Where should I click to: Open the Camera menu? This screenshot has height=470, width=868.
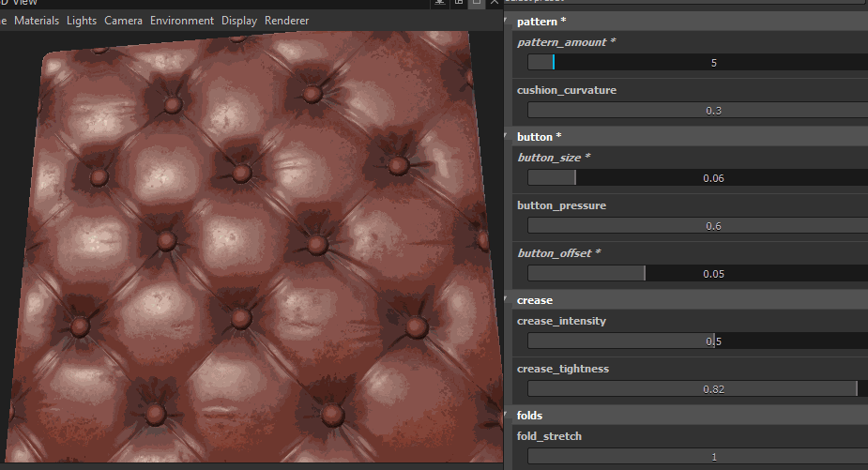click(123, 21)
